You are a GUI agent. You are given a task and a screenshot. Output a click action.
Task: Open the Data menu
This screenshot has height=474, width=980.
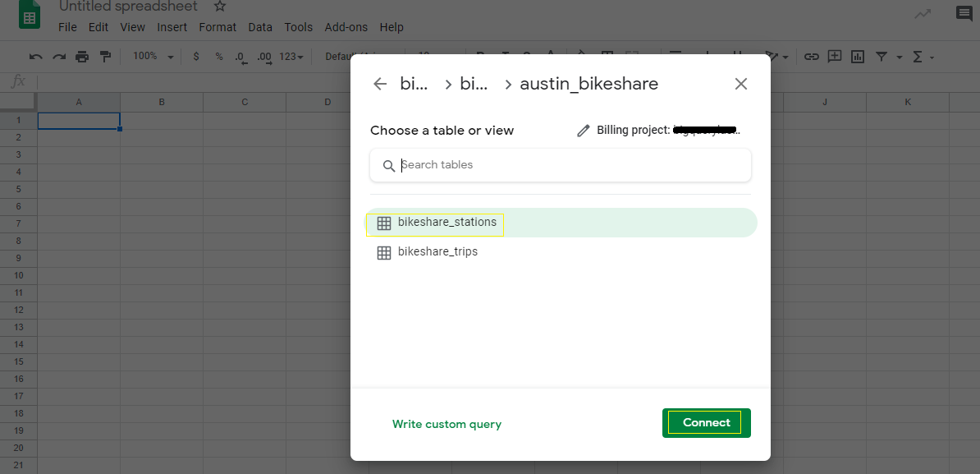(x=260, y=27)
